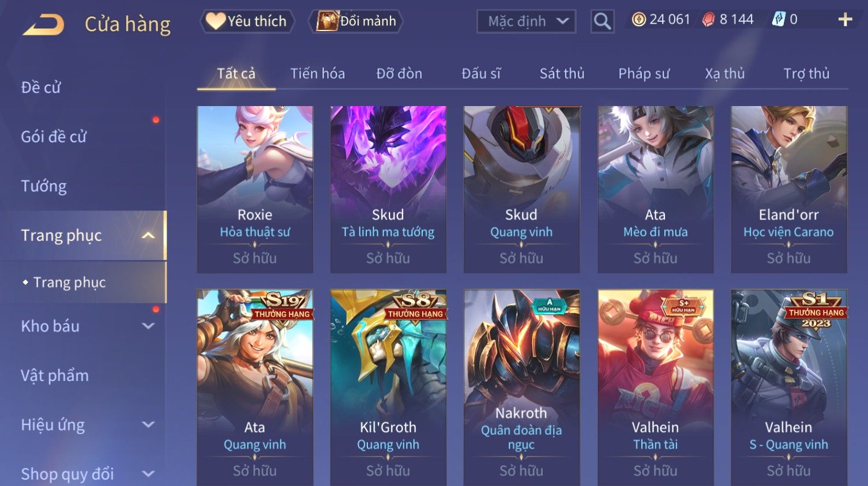Switch to the Pháp sư tab
Image resolution: width=868 pixels, height=486 pixels.
pyautogui.click(x=644, y=74)
